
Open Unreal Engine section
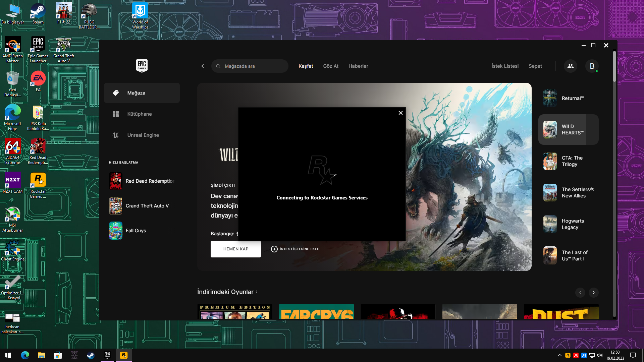(x=143, y=135)
